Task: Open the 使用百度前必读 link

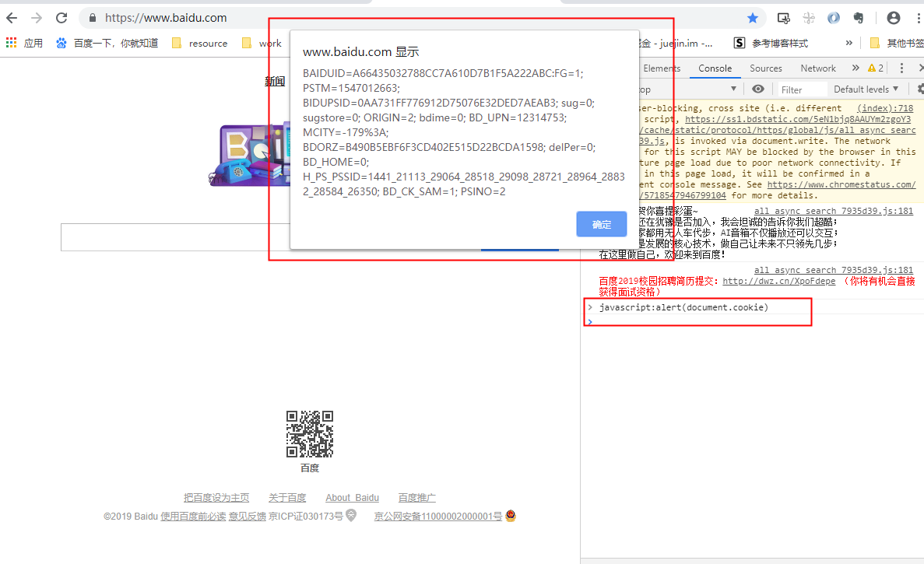Action: (193, 517)
